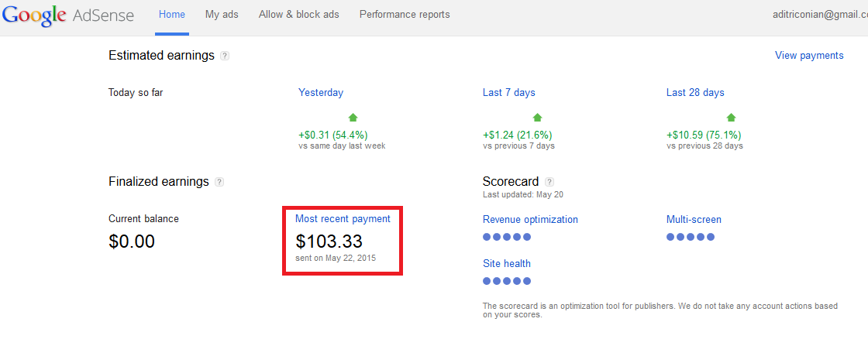Click the Scorecard heading

pyautogui.click(x=511, y=181)
